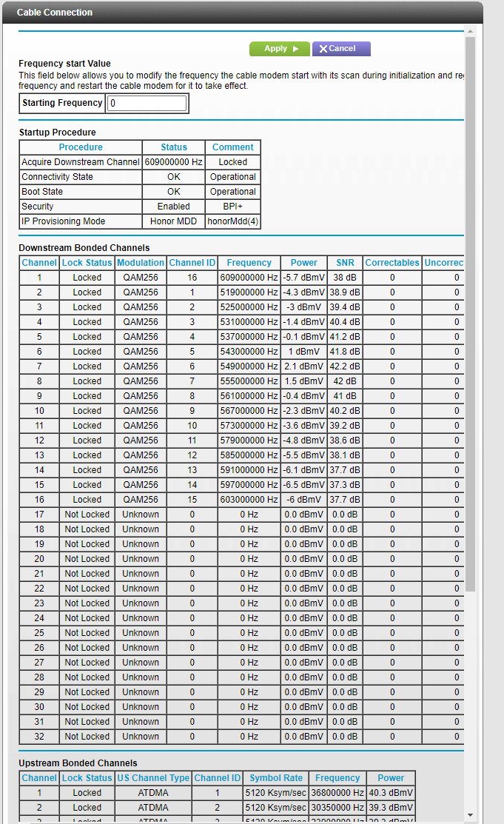The width and height of the screenshot is (504, 824).
Task: Click the Downstream Modulation column header
Action: click(x=141, y=263)
